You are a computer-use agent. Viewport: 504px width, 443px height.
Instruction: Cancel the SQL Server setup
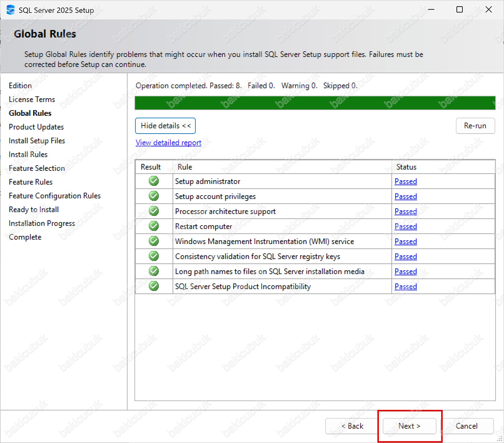pos(466,426)
